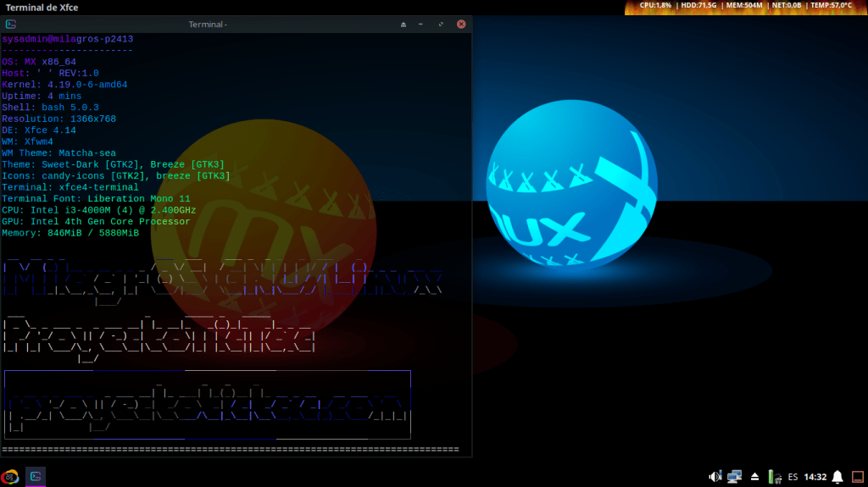Click the TEMP reading in top panel
Viewport: 868px width, 487px height.
click(x=831, y=5)
